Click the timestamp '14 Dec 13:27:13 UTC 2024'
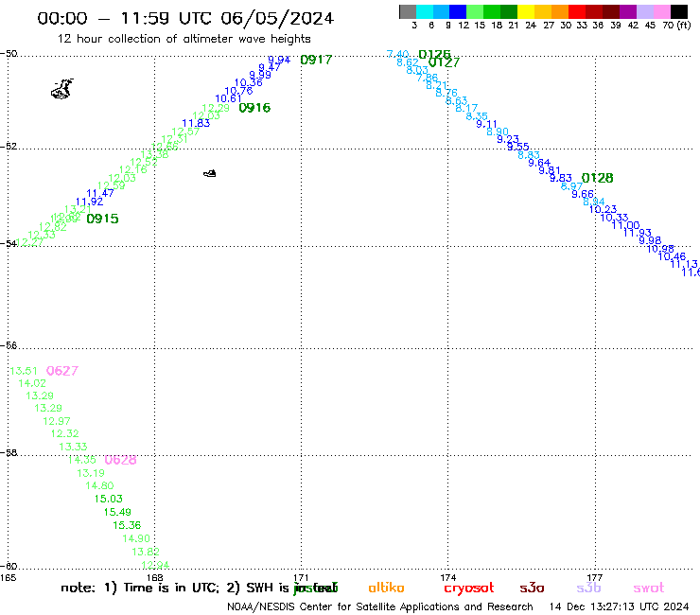This screenshot has height=615, width=700. click(620, 607)
